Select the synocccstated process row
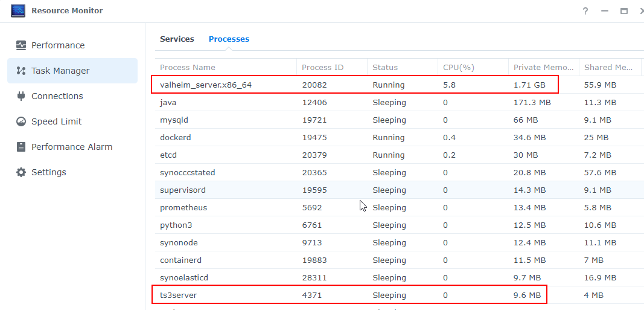This screenshot has width=644, height=310. pos(400,173)
